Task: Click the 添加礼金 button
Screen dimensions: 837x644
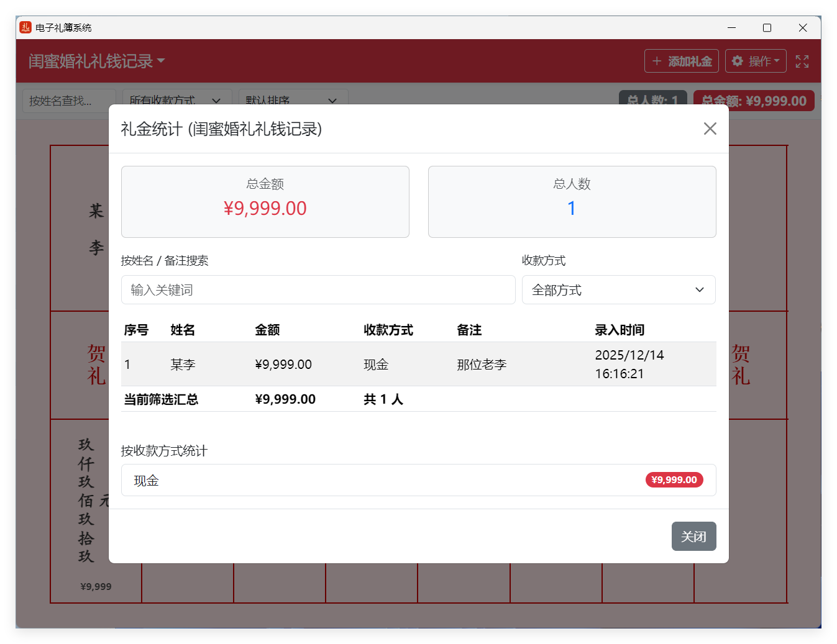Action: click(681, 61)
